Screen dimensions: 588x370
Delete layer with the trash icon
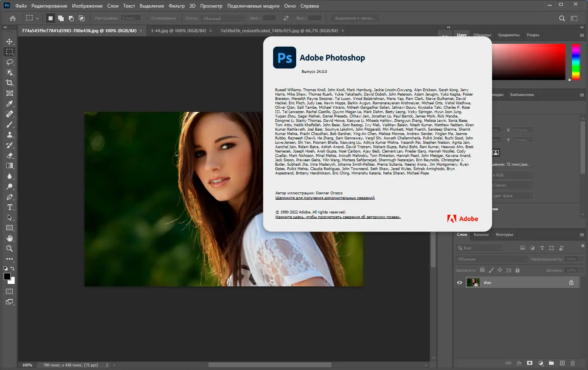[573, 363]
